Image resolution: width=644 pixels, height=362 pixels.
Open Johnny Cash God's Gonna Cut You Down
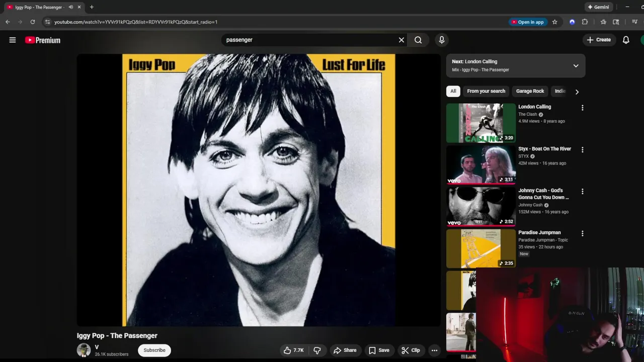544,194
